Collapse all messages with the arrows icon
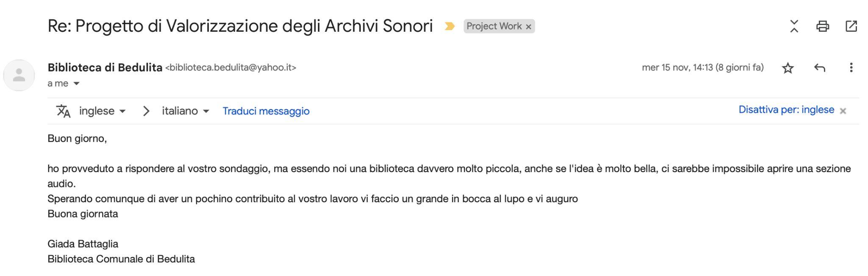This screenshot has width=868, height=276. coord(794,26)
